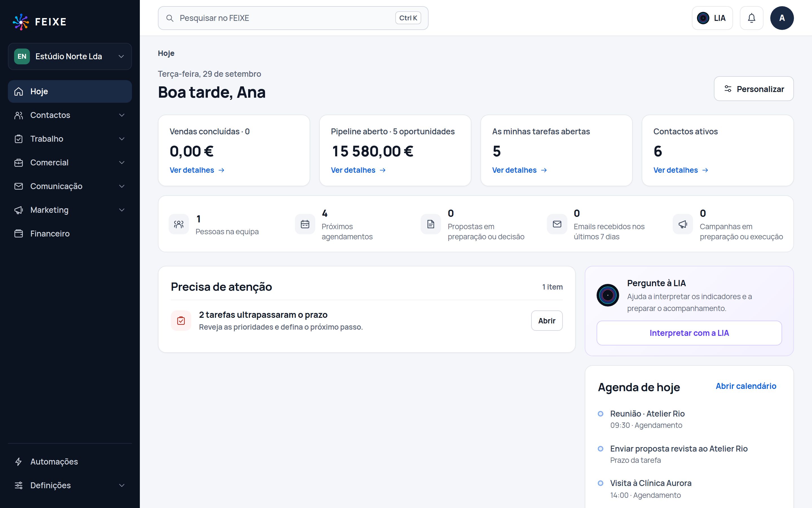Click the Financeiro wallet icon
The width and height of the screenshot is (812, 508).
click(x=18, y=233)
